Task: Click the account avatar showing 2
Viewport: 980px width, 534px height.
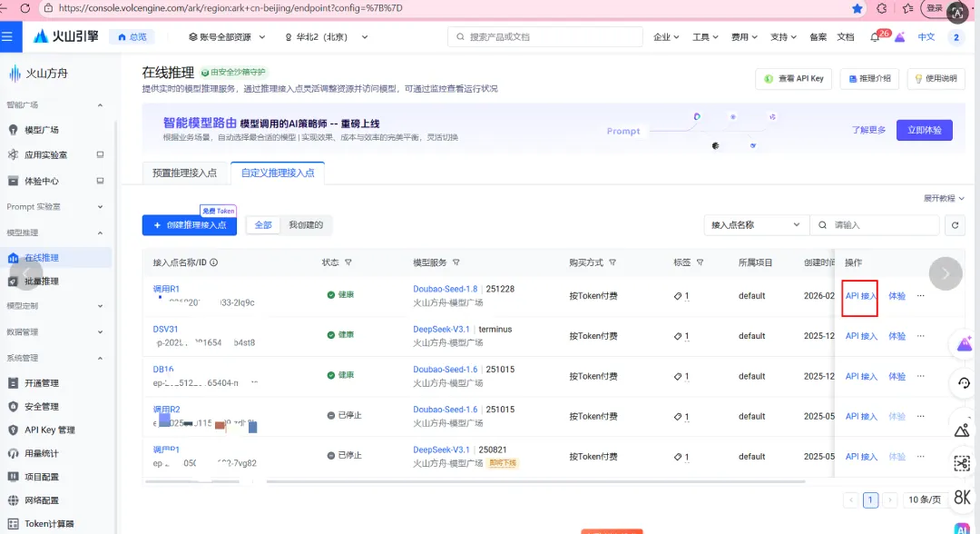Action: coord(956,37)
